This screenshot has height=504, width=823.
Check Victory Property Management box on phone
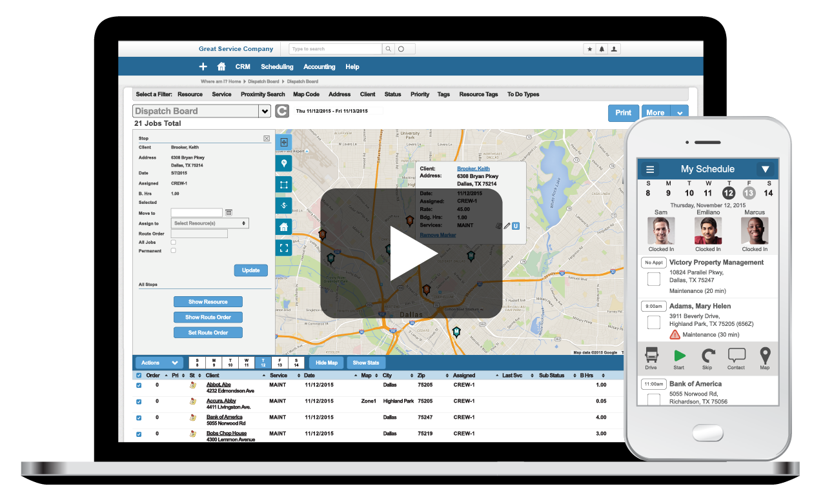point(654,279)
